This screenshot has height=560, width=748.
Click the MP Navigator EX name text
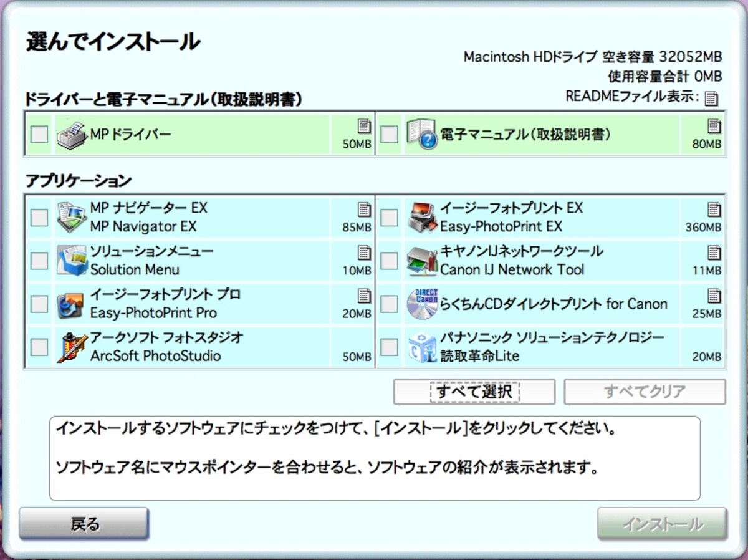[x=143, y=226]
